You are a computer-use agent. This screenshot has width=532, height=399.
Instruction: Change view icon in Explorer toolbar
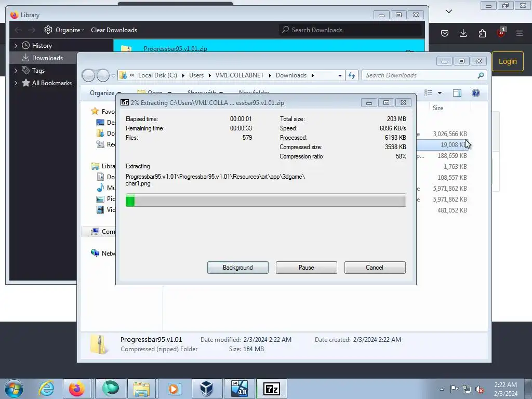429,93
